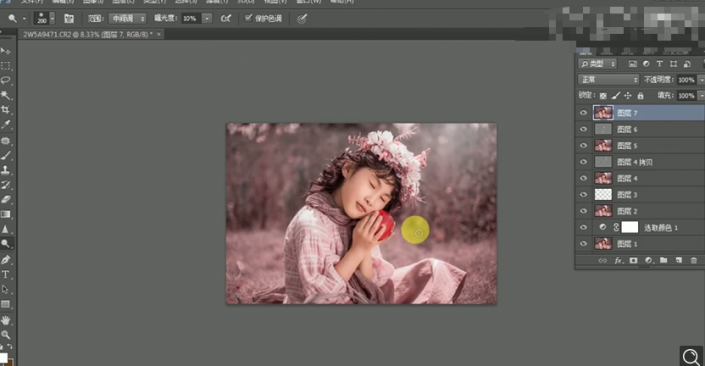This screenshot has height=366, width=705.
Task: Hide 图层 6 visibility eye
Action: pyautogui.click(x=584, y=129)
